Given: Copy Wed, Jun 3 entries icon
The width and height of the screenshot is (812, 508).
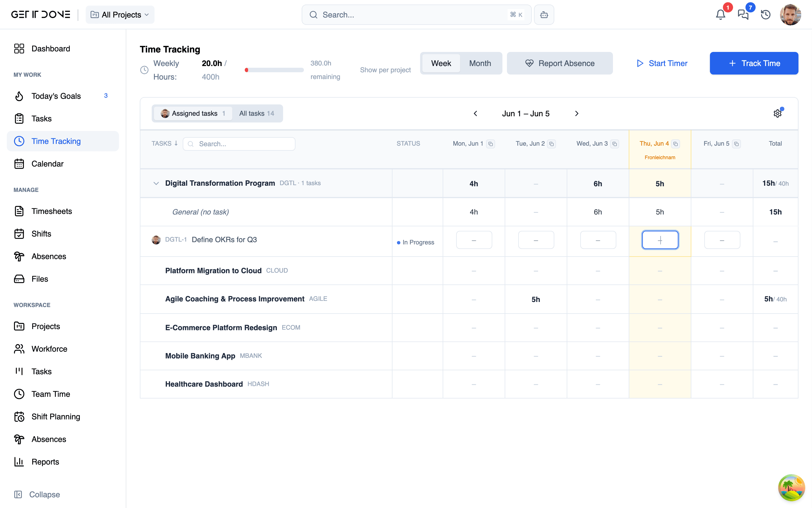Looking at the screenshot, I should 614,144.
